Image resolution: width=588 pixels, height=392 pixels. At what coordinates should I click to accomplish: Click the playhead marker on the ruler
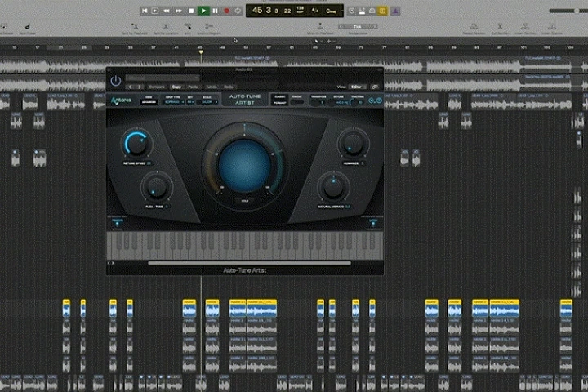click(x=201, y=53)
